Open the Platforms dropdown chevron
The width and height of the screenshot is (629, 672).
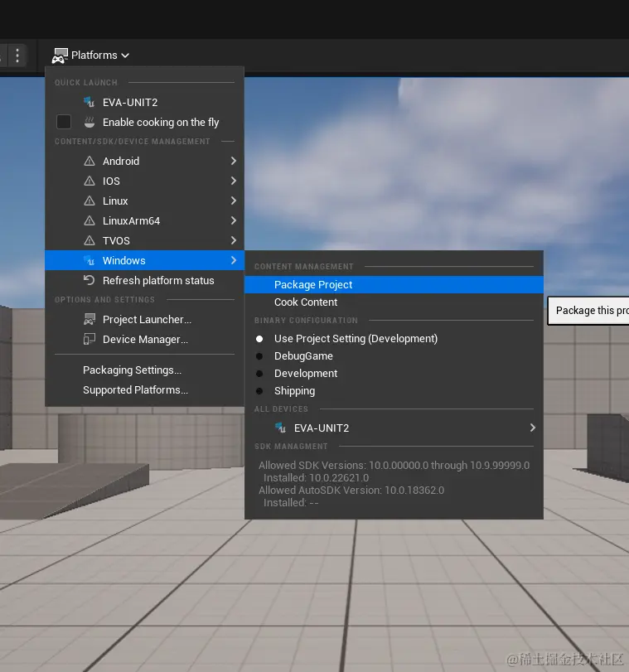coord(125,56)
